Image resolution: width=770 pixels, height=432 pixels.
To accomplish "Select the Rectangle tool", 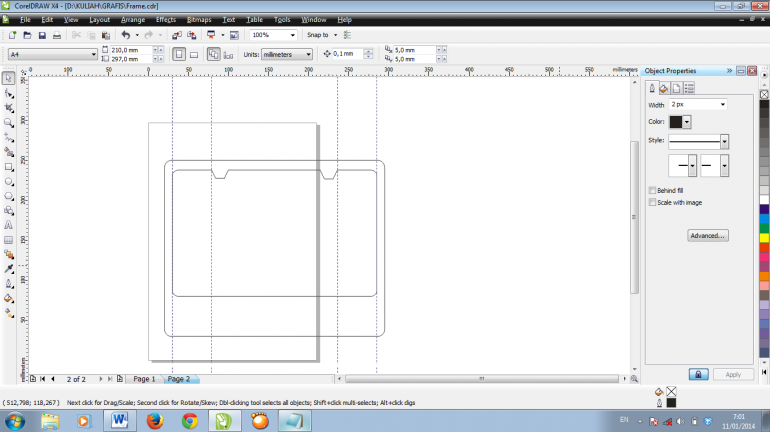I will (8, 167).
